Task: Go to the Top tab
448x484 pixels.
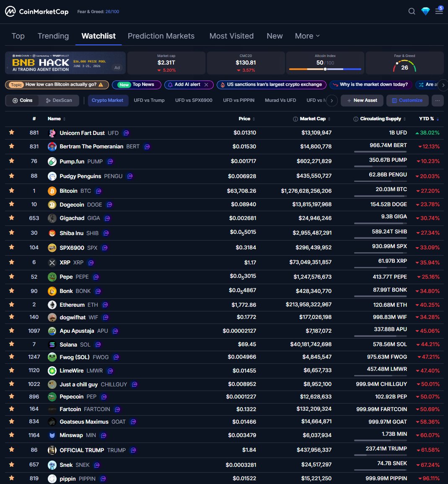Action: [18, 36]
